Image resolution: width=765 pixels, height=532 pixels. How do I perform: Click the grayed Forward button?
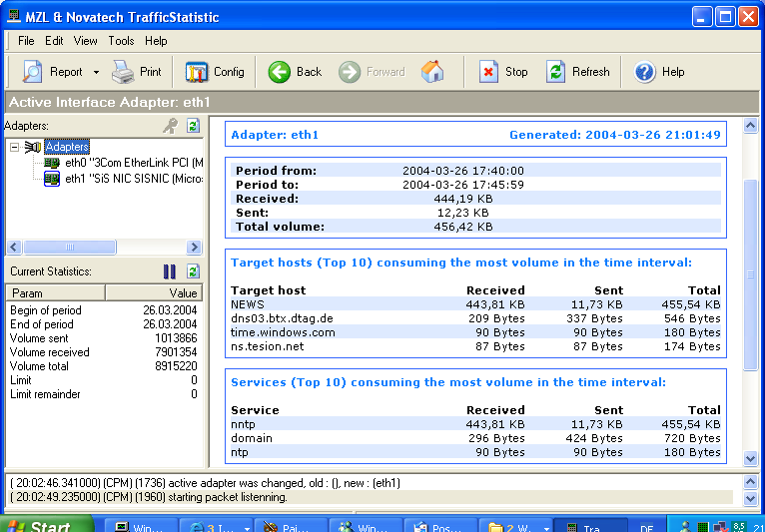(372, 72)
